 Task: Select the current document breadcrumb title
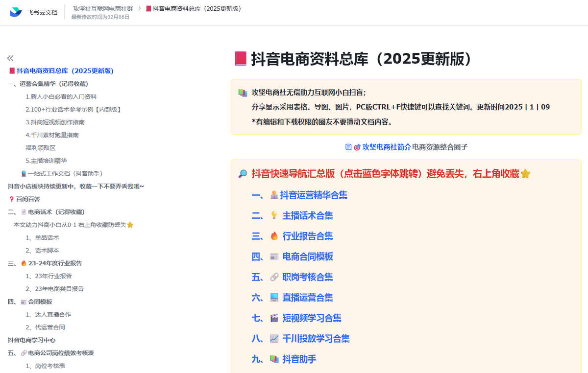196,8
